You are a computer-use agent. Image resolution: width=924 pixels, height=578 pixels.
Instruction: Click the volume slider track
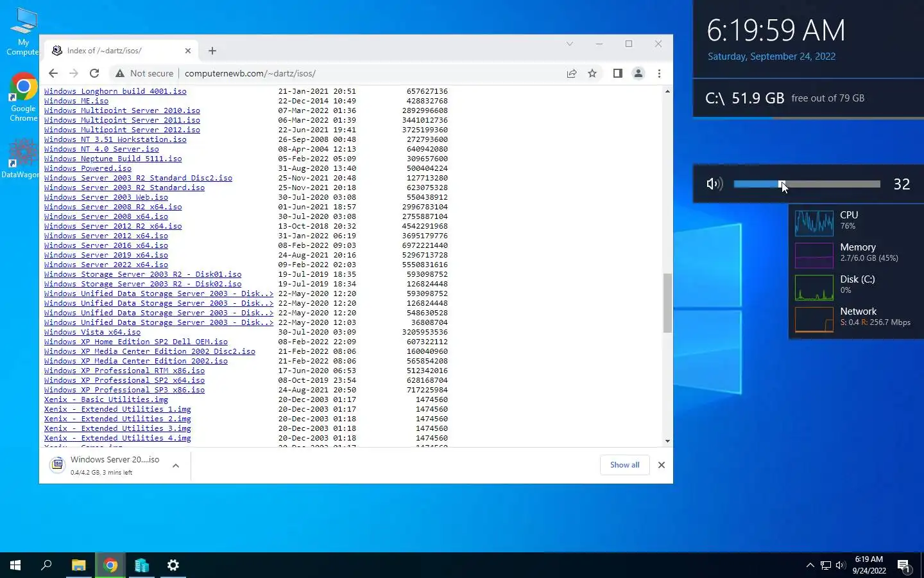pyautogui.click(x=807, y=184)
